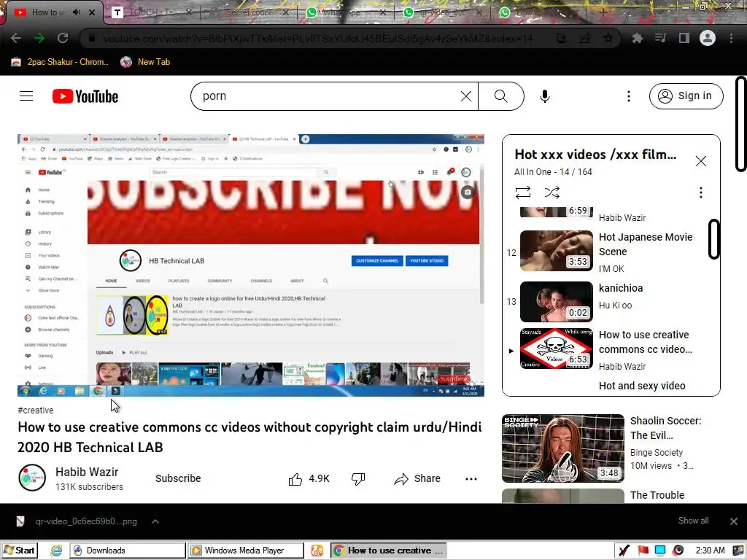The width and height of the screenshot is (747, 560).
Task: Close the downloads bar
Action: coord(734,521)
